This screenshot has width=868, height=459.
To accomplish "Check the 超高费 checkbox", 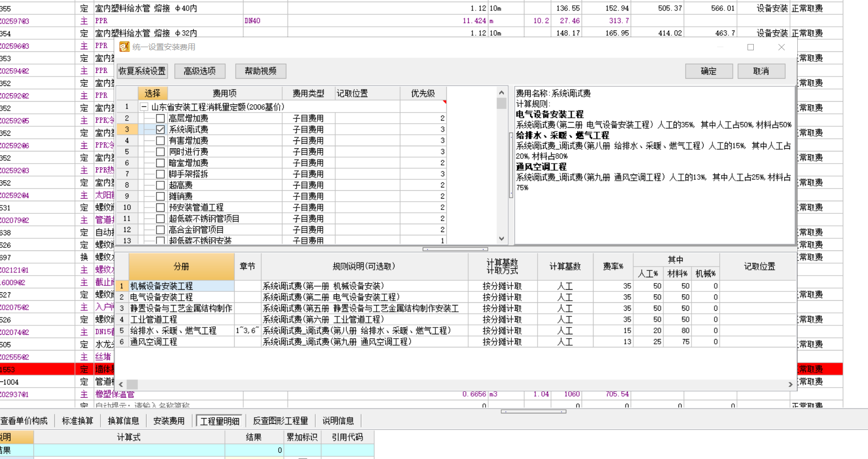I will coord(160,185).
